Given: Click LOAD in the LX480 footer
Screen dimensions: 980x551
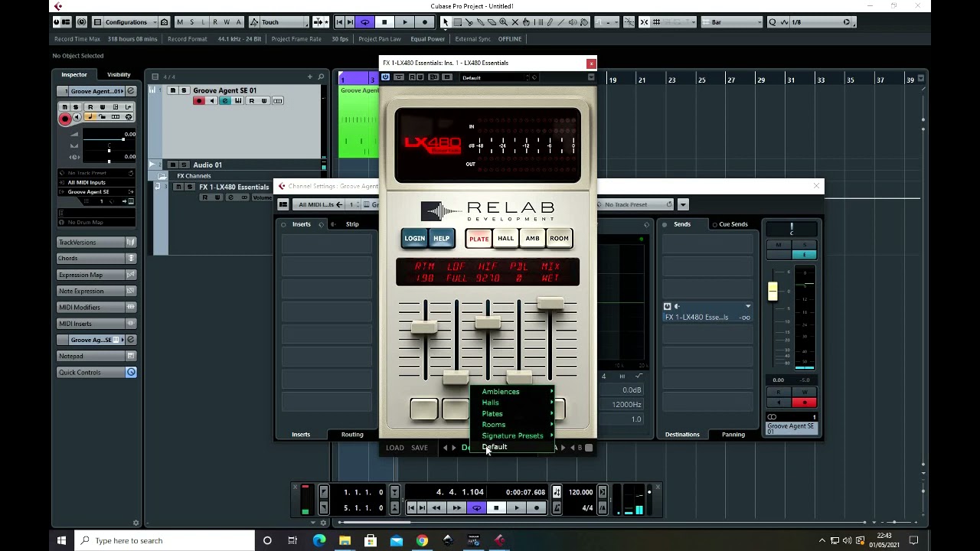Looking at the screenshot, I should coord(395,448).
